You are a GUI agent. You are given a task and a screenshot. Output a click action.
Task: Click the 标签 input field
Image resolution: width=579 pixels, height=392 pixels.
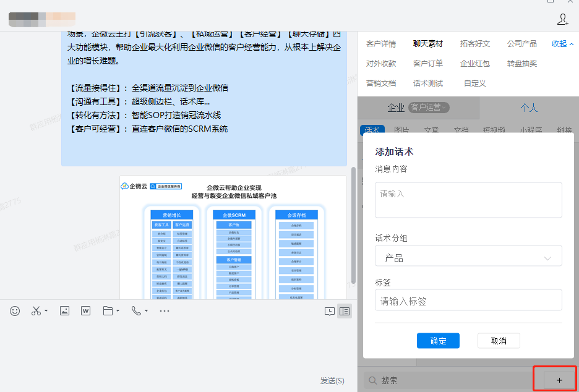coord(468,301)
